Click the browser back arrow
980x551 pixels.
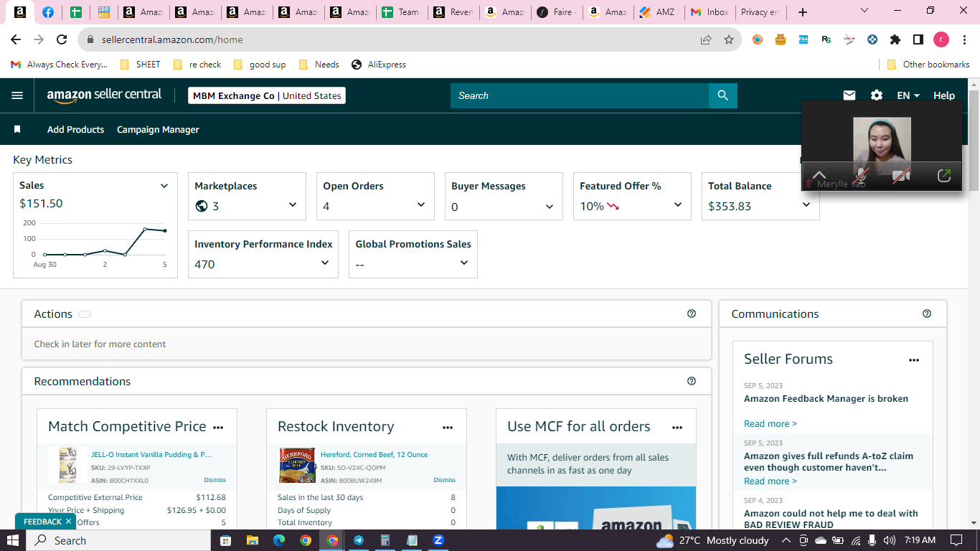pos(16,40)
